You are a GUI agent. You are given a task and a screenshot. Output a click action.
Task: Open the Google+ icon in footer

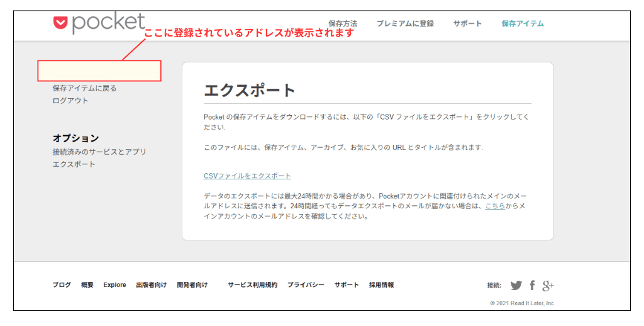pos(548,286)
